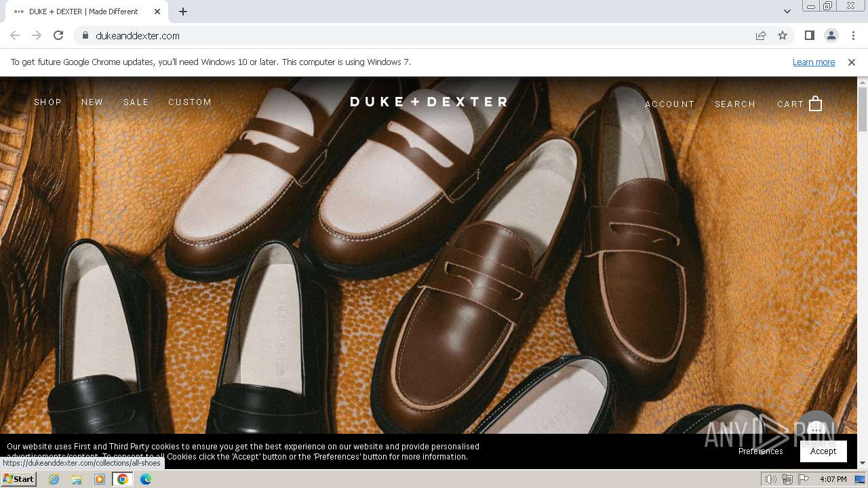Viewport: 868px width, 488px height.
Task: Open the Chrome profile avatar menu
Action: tap(831, 35)
